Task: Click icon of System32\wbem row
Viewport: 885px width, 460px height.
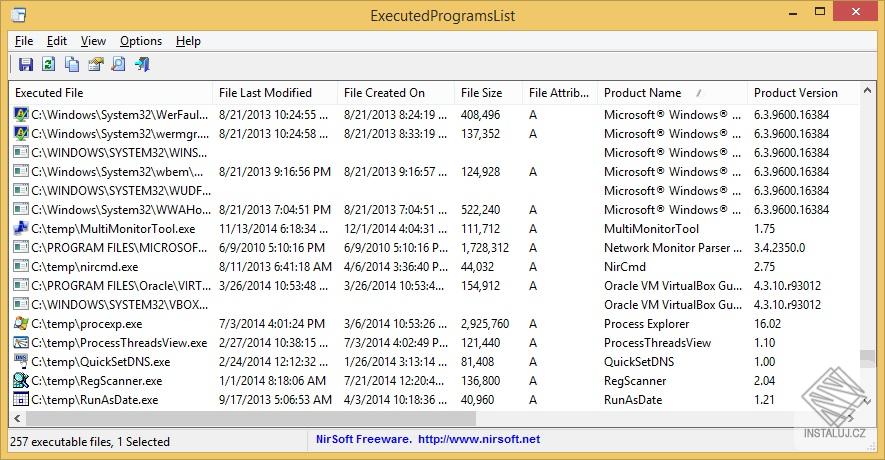Action: [21, 172]
